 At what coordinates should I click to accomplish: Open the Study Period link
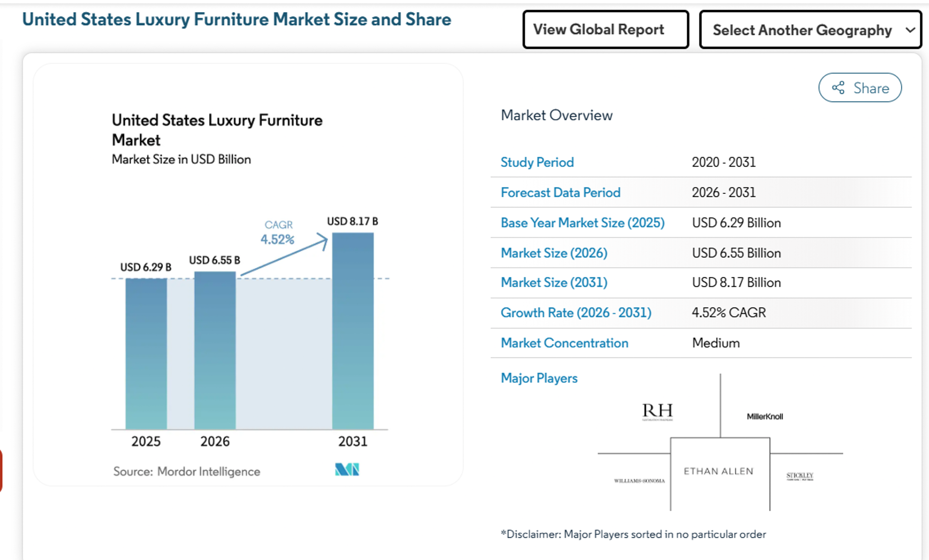[537, 162]
